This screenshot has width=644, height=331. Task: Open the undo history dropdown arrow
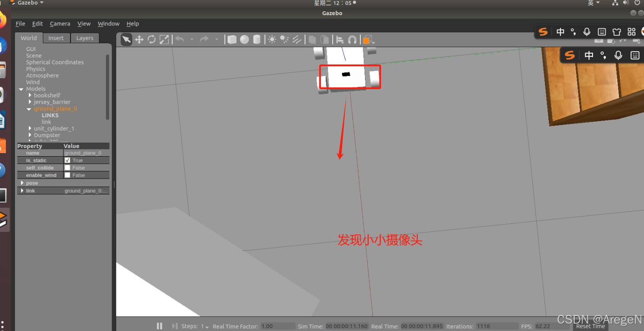192,40
